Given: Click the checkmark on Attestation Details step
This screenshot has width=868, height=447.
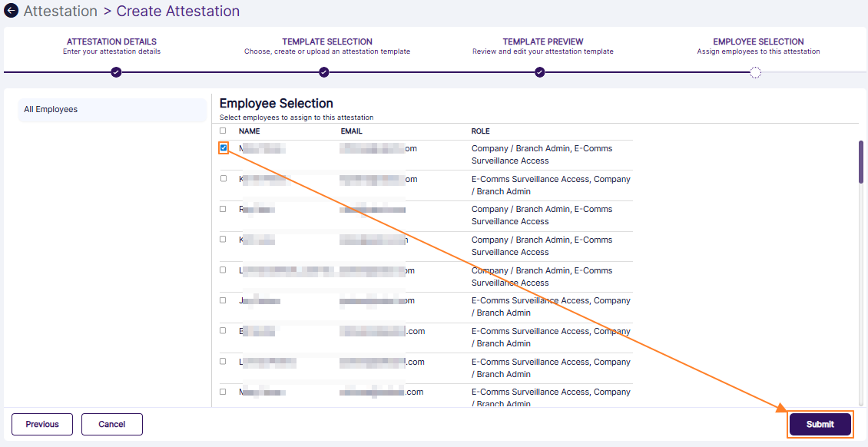Looking at the screenshot, I should point(116,73).
